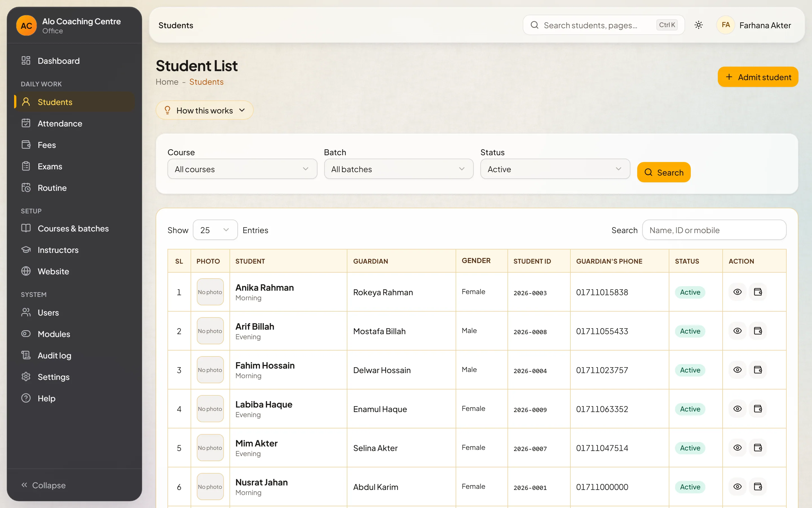Open the Course filter dropdown
The image size is (812, 508).
(242, 169)
